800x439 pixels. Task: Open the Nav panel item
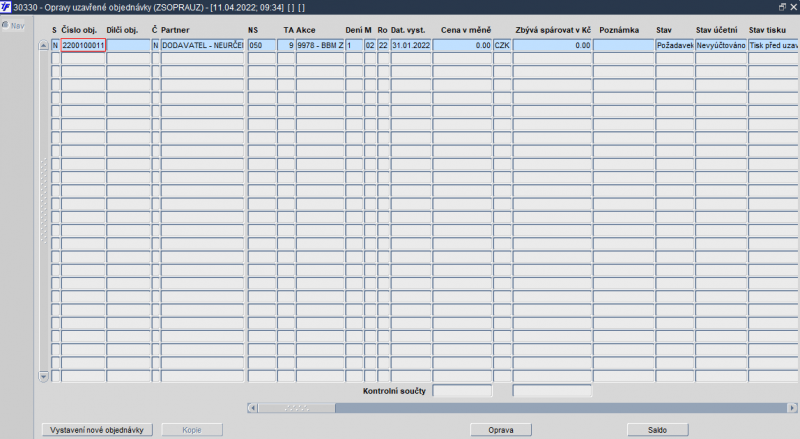[x=13, y=26]
